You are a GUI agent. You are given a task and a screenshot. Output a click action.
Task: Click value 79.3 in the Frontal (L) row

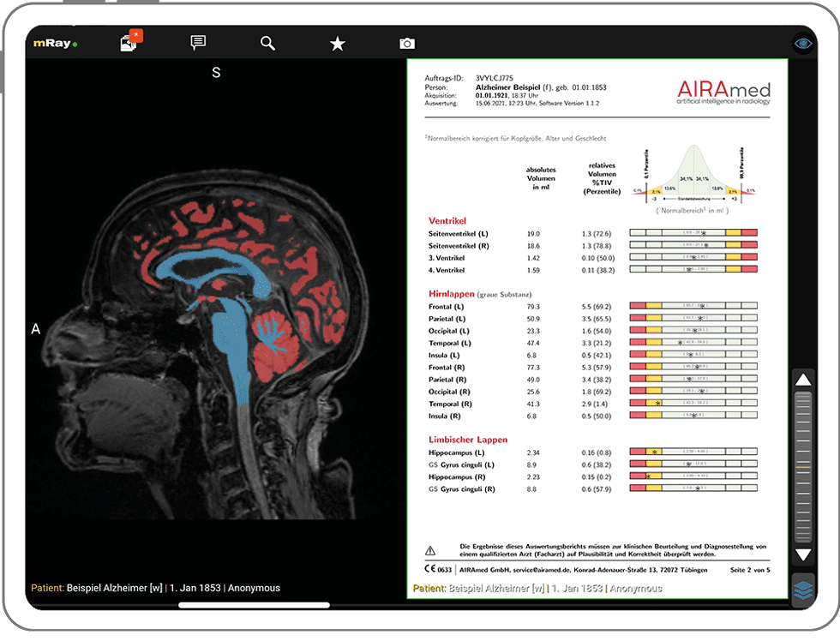tap(533, 307)
